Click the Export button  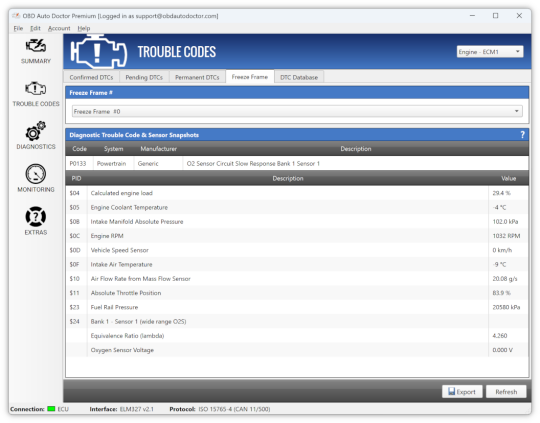tap(462, 392)
